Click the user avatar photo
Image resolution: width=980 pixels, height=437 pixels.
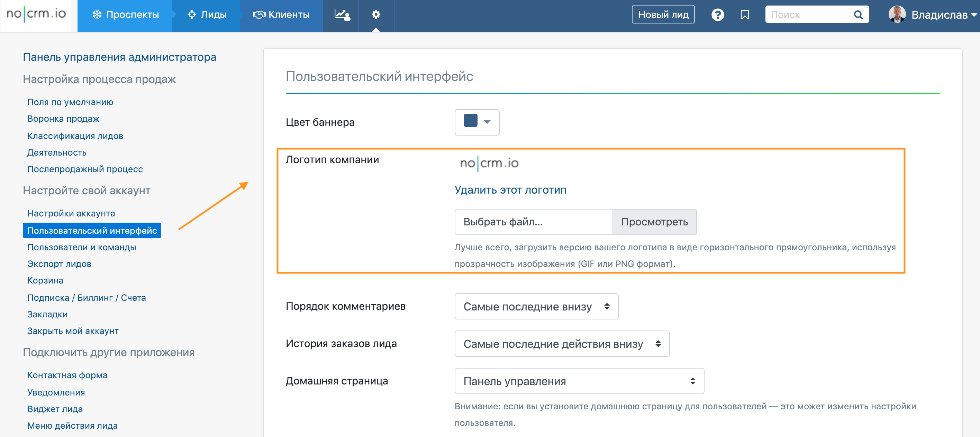(897, 15)
